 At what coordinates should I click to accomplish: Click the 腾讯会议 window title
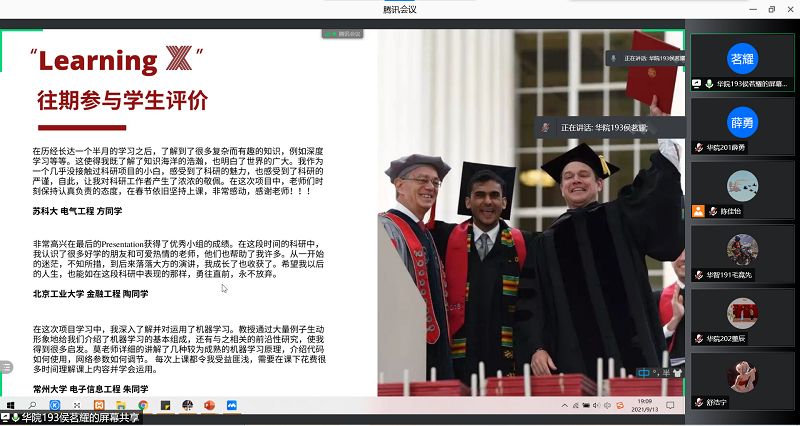pos(399,9)
